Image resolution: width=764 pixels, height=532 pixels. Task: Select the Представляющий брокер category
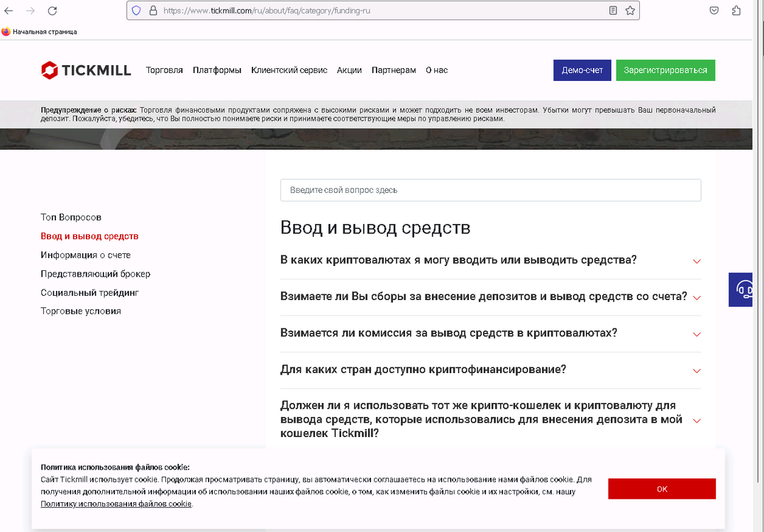(96, 274)
